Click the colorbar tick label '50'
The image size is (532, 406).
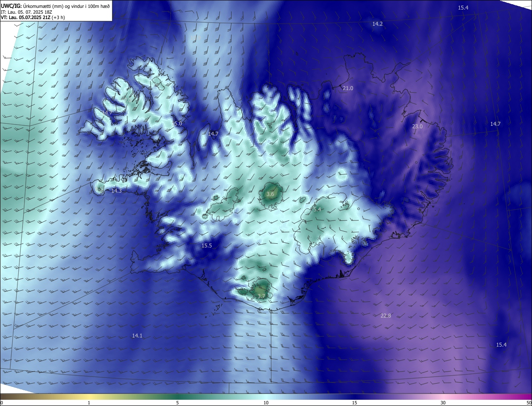529,403
